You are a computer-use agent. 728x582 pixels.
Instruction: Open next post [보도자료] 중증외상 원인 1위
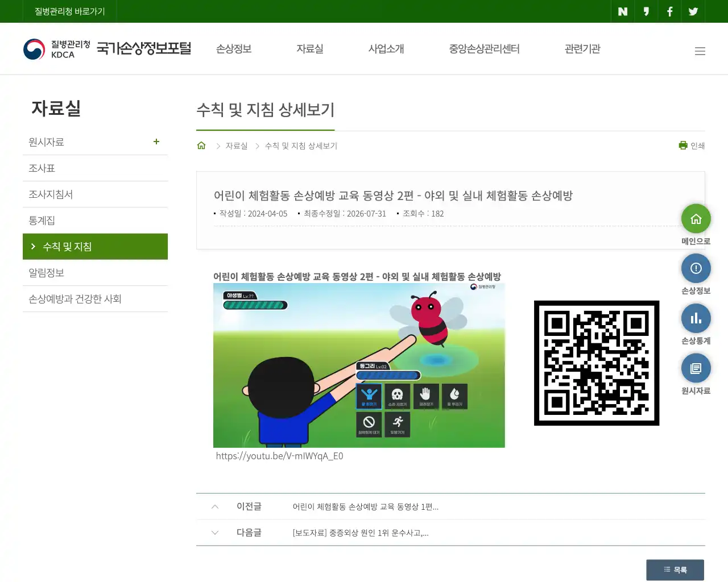tap(361, 533)
